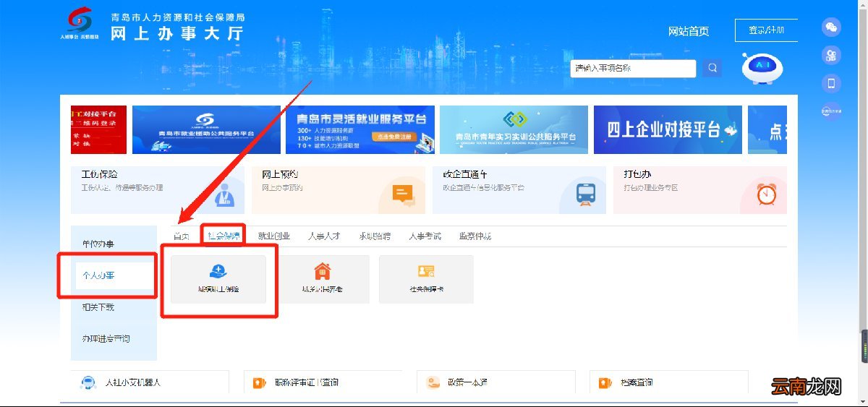Click the mobile phone icon in sidebar
Viewport: 868px width, 407px height.
(831, 83)
